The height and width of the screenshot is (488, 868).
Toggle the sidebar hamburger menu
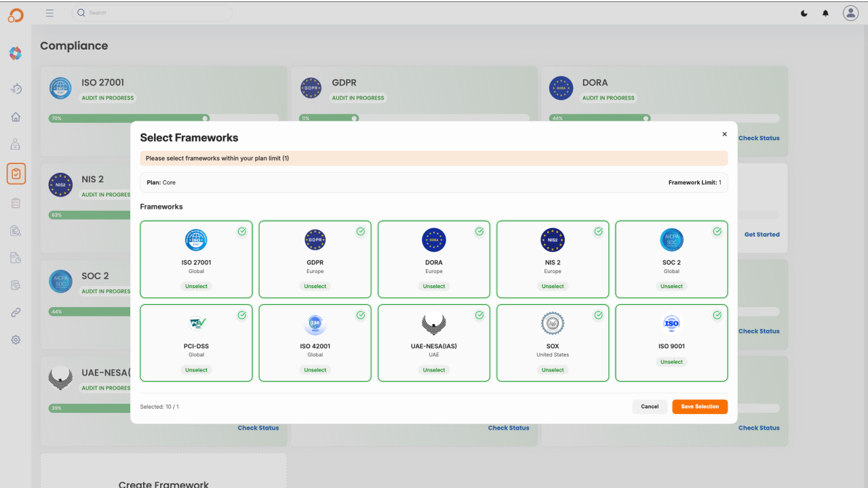50,13
